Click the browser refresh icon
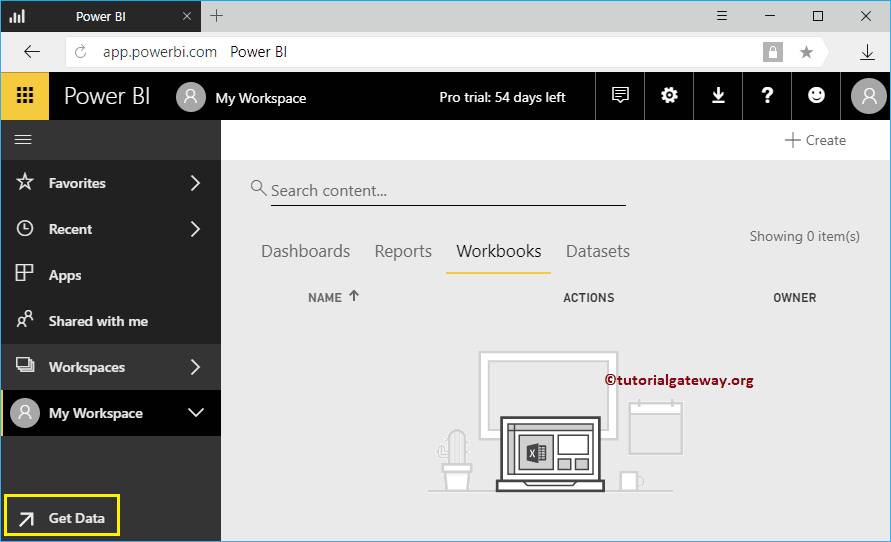The height and width of the screenshot is (542, 891). click(81, 52)
